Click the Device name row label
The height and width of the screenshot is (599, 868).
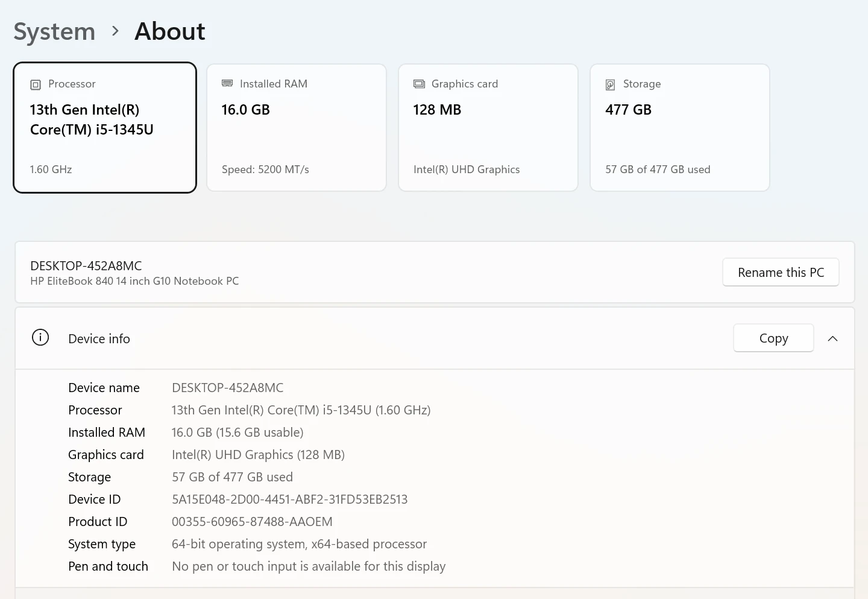pyautogui.click(x=104, y=388)
